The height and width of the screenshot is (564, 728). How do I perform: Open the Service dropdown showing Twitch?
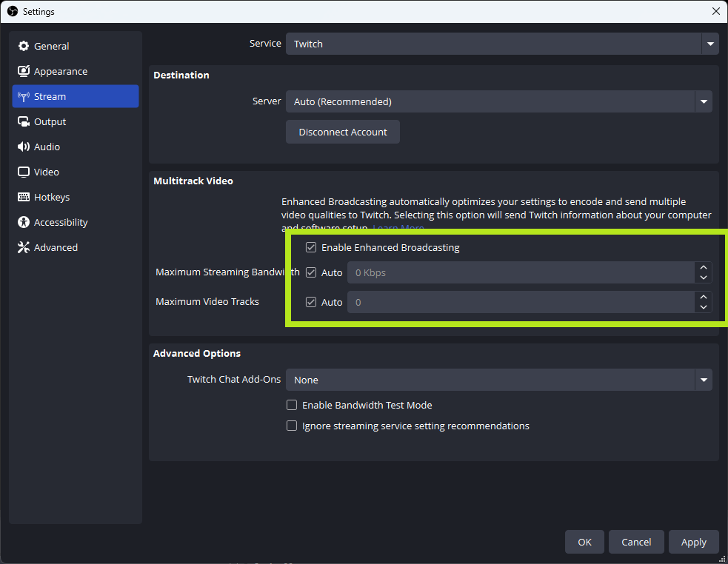point(501,44)
